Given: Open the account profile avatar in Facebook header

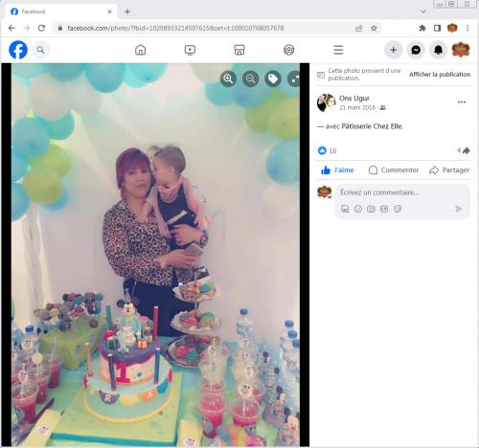Looking at the screenshot, I should (461, 50).
